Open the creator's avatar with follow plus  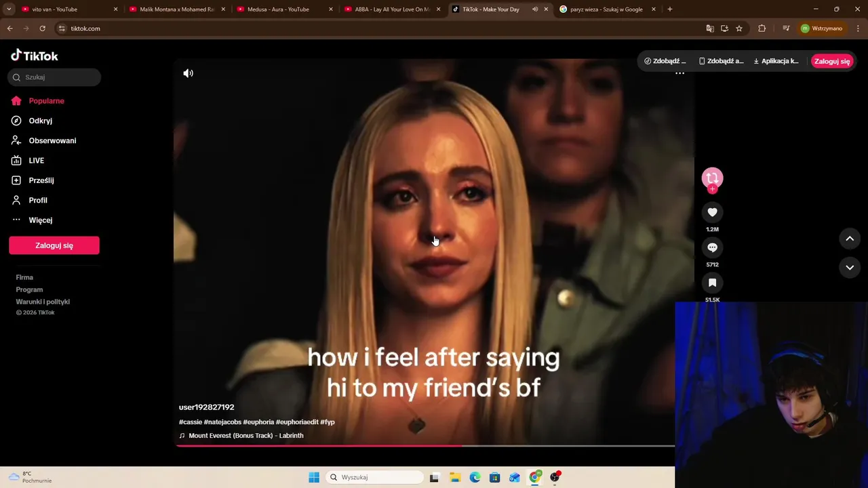coord(712,179)
